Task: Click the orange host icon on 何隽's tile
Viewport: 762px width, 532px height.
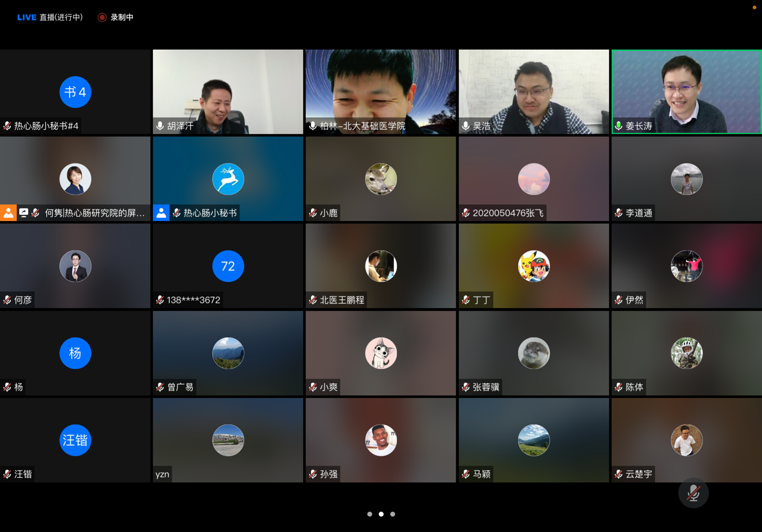Action: point(8,213)
